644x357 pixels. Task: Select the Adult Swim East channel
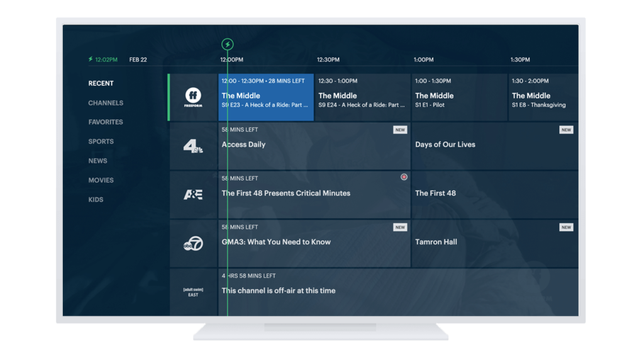pos(193,292)
